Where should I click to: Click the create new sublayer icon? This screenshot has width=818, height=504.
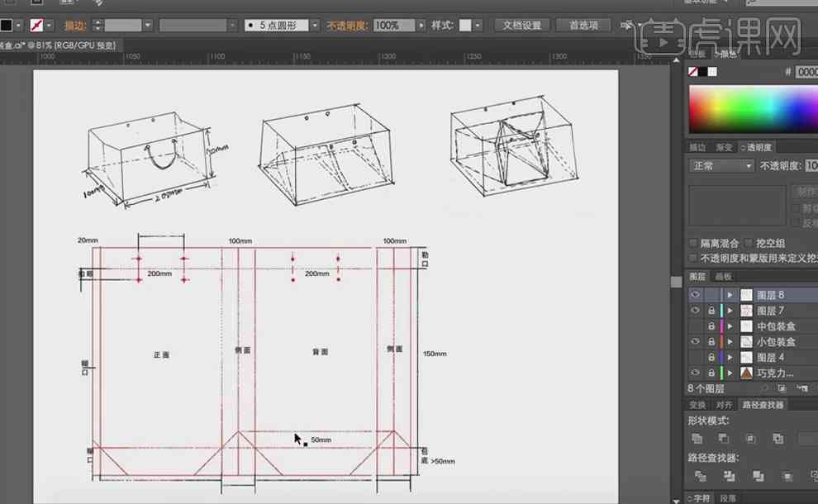click(801, 388)
